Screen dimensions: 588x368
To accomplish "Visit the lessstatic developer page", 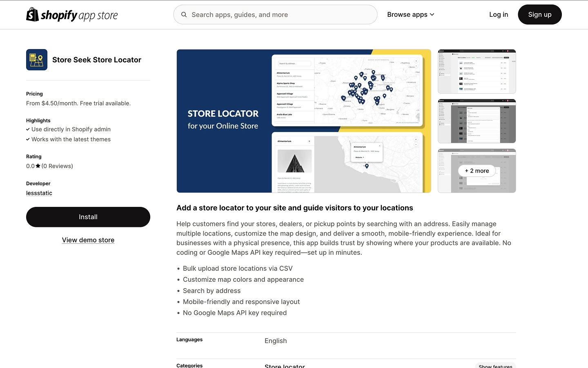I will point(39,193).
